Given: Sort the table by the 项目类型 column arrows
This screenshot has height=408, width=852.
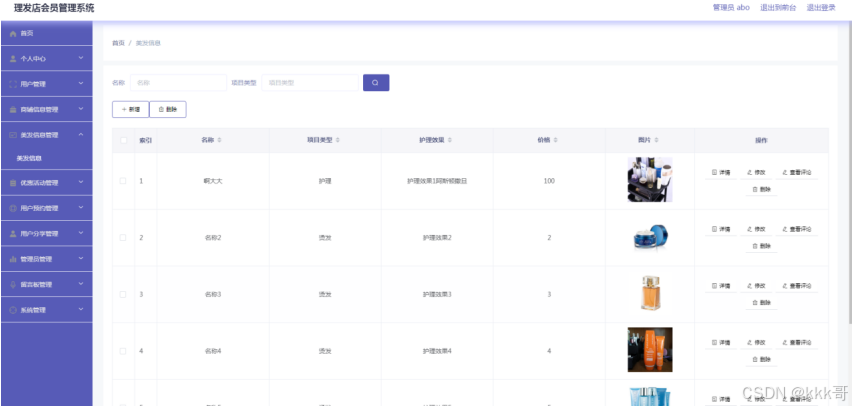Looking at the screenshot, I should click(x=337, y=140).
